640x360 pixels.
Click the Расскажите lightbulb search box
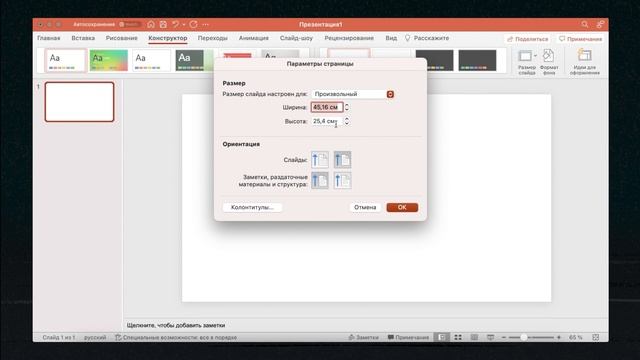[427, 38]
